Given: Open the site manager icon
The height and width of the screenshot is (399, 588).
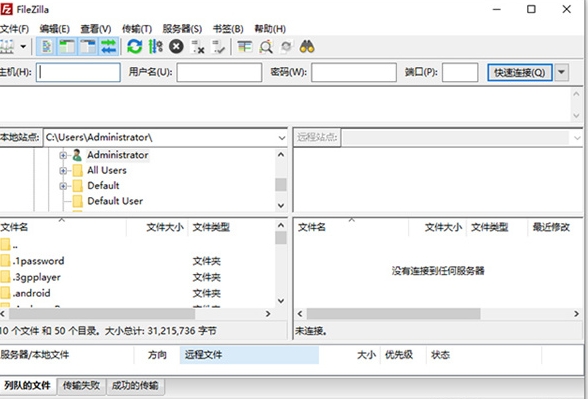Looking at the screenshot, I should (7, 47).
